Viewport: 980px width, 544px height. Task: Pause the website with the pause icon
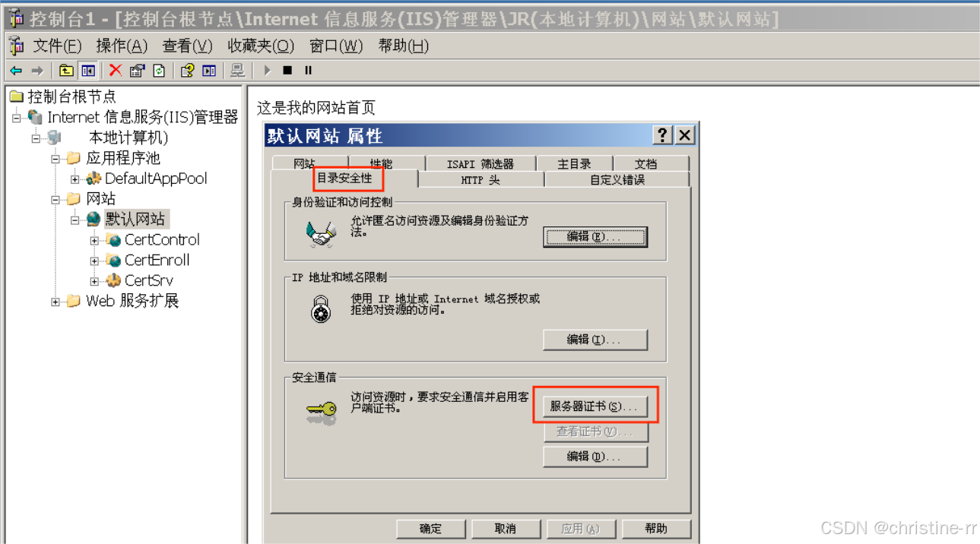point(308,71)
